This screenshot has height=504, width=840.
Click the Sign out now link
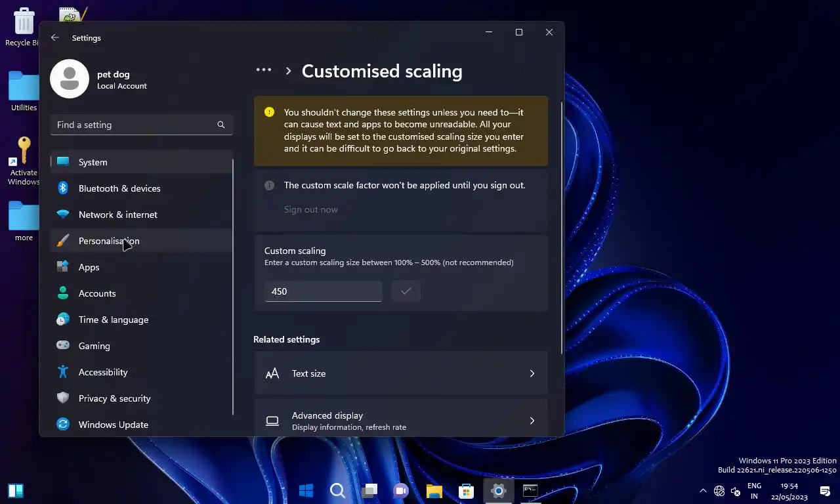[311, 209]
